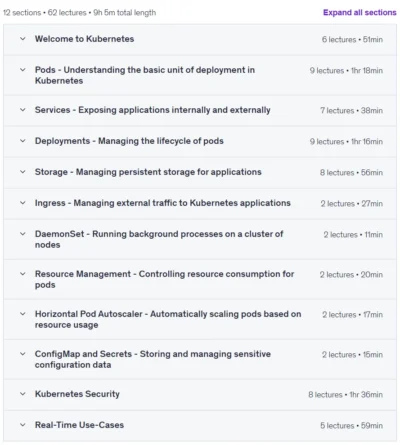Open ConfigMap and Secrets chevron
Viewport: 400px width, 445px height.
23,354
